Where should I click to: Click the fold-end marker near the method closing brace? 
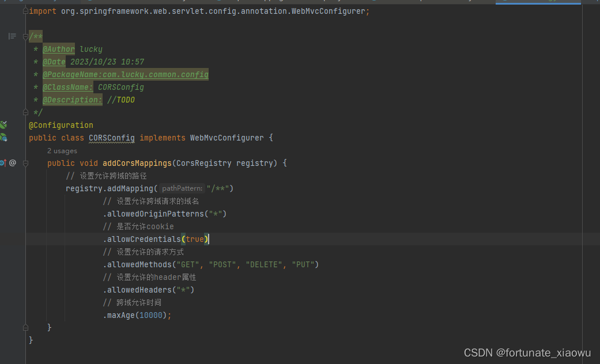point(25,327)
